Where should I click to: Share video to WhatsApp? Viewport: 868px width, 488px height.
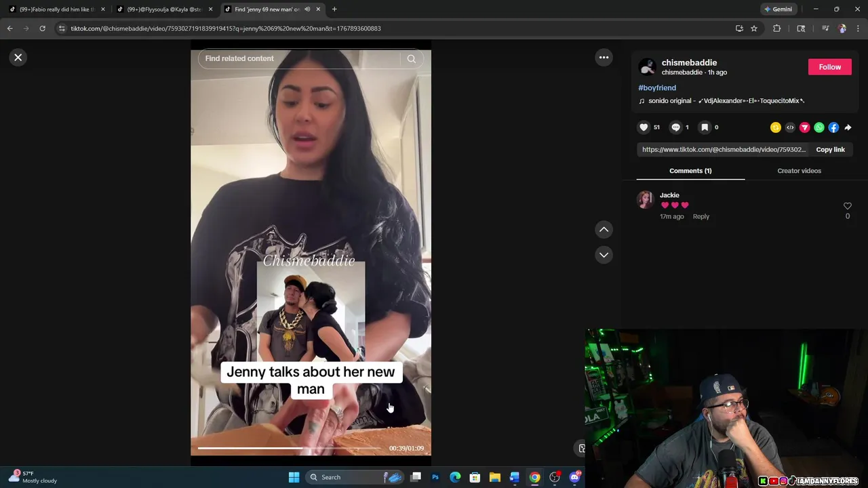point(819,127)
